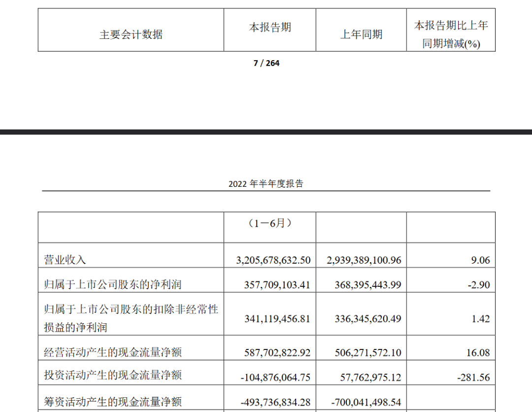Image resolution: width=532 pixels, height=412 pixels.
Task: Click the value 2,939,389,100.96
Action: 364,260
